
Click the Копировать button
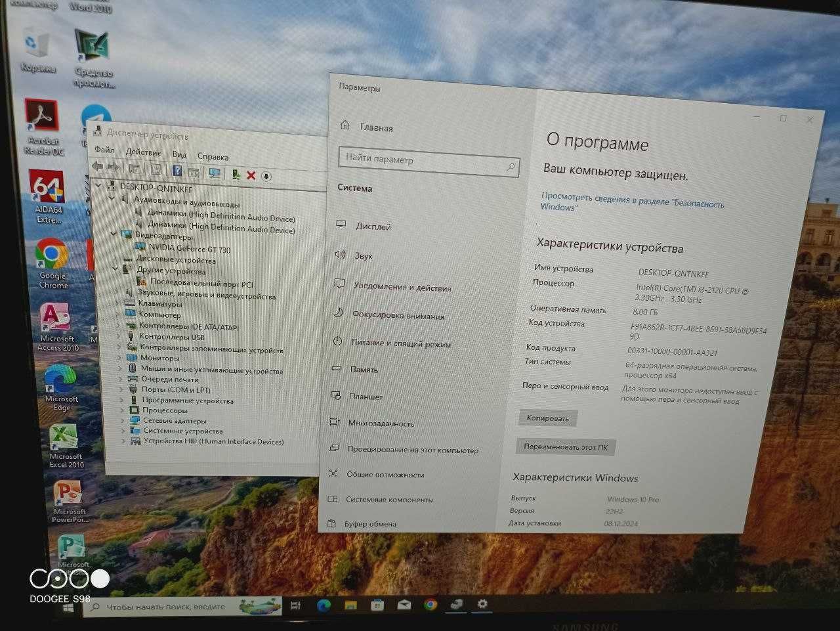click(x=547, y=418)
